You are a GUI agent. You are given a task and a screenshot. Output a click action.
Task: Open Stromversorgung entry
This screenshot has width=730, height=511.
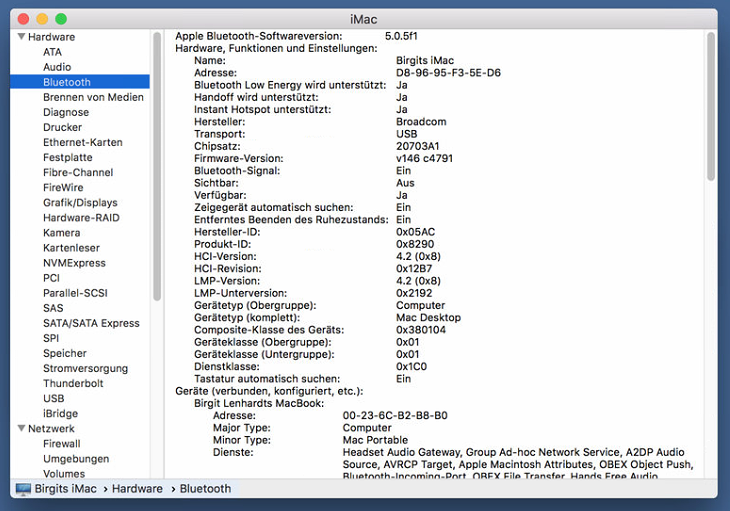click(x=85, y=368)
